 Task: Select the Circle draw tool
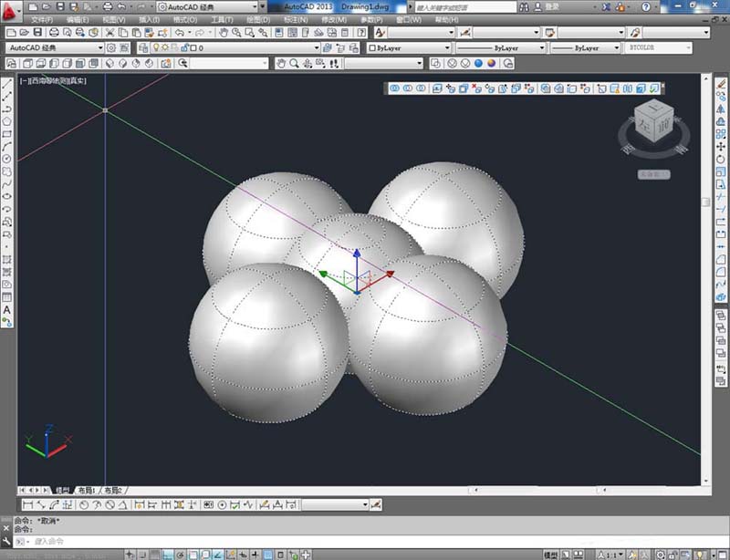click(6, 160)
